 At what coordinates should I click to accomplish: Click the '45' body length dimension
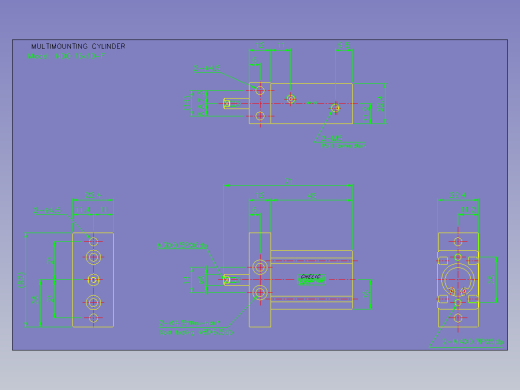[312, 196]
